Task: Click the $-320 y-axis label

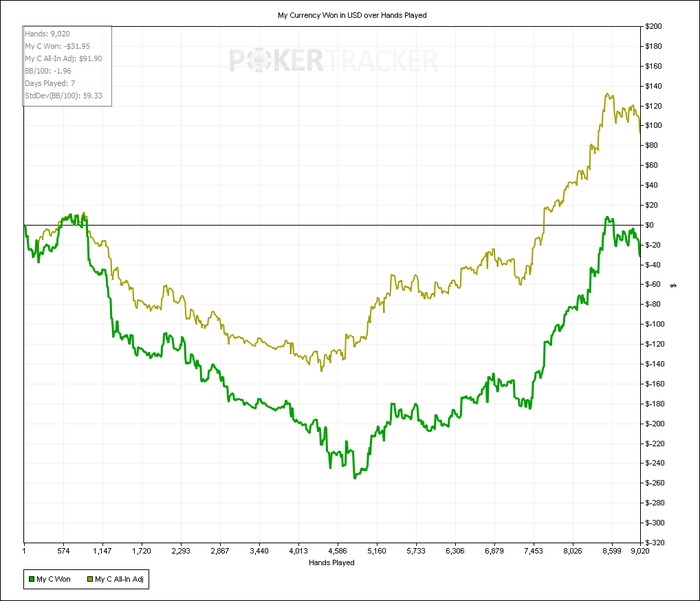Action: coord(655,543)
